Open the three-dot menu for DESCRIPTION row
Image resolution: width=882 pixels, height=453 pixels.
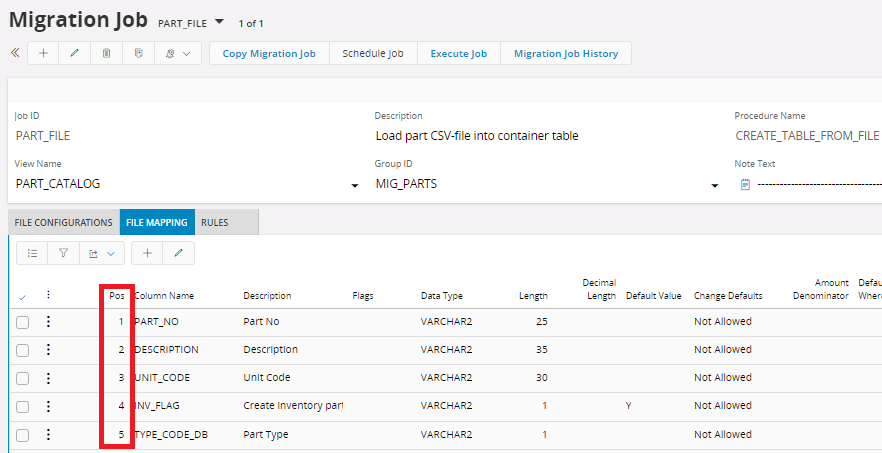pos(48,349)
